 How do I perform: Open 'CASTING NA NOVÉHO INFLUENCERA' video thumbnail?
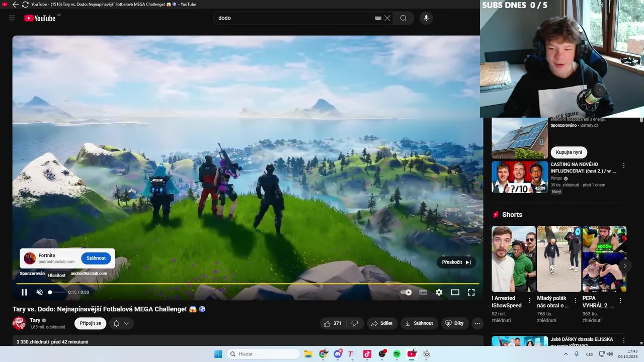coord(520,177)
